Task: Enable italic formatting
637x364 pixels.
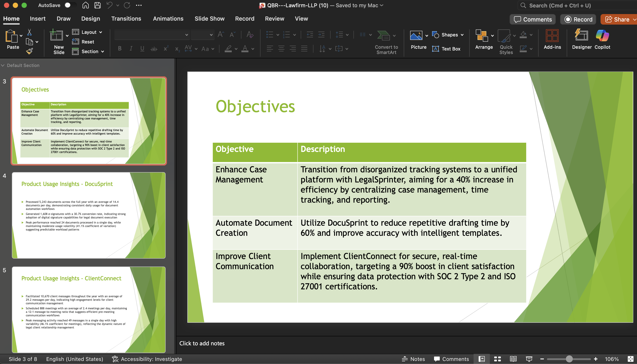Action: [x=131, y=49]
